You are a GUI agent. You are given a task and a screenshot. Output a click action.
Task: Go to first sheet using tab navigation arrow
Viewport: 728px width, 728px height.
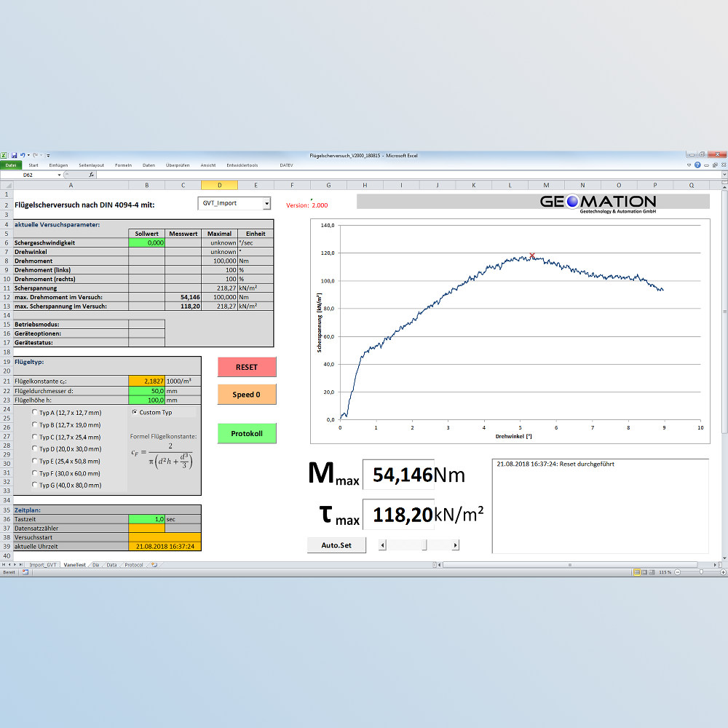[x=4, y=565]
